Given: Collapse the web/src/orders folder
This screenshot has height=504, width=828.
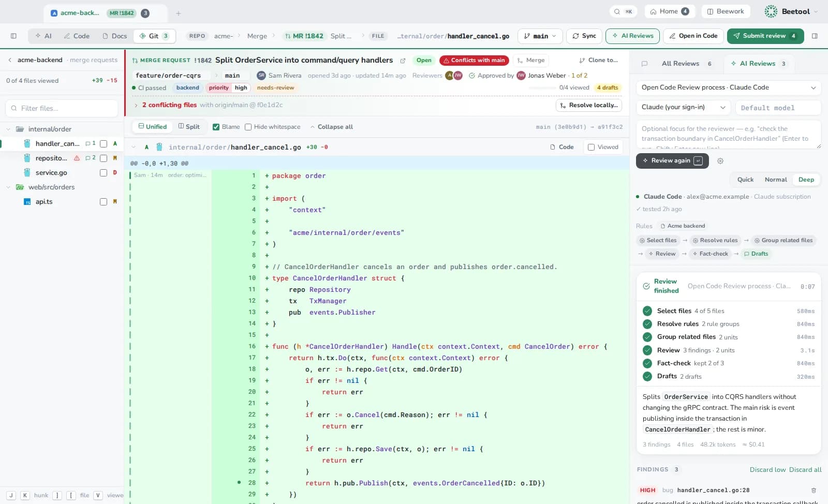Looking at the screenshot, I should tap(8, 187).
